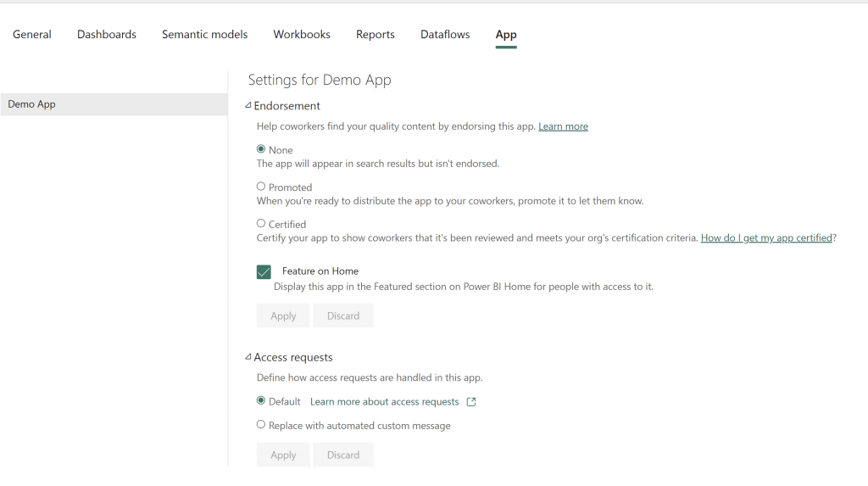Screen dimensions: 868x486
Task: Select Default access requests option
Action: (x=261, y=401)
